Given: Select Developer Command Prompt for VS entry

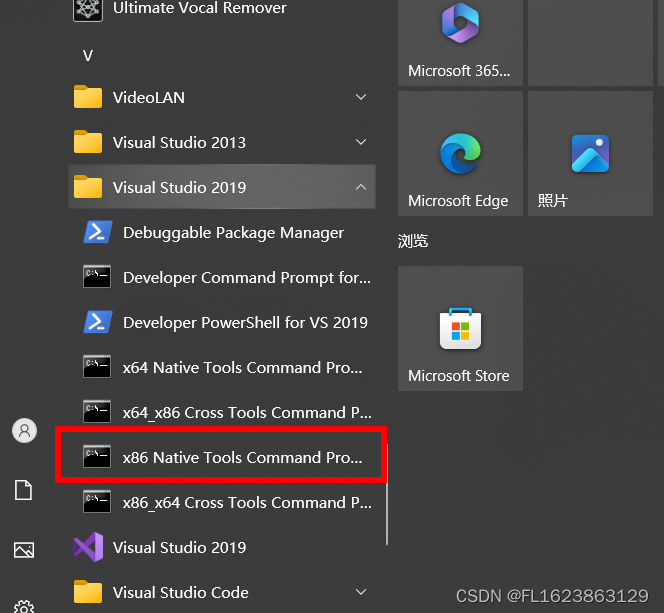Looking at the screenshot, I should [221, 277].
